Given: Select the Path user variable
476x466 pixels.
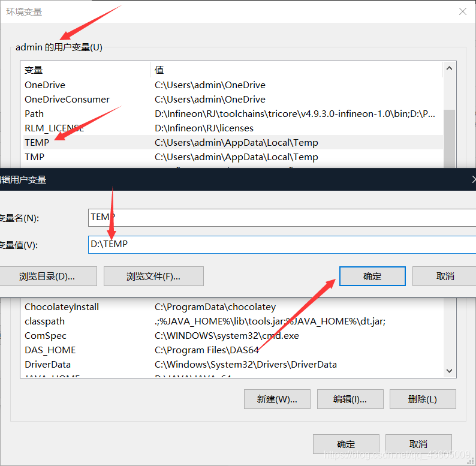Looking at the screenshot, I should [x=233, y=113].
